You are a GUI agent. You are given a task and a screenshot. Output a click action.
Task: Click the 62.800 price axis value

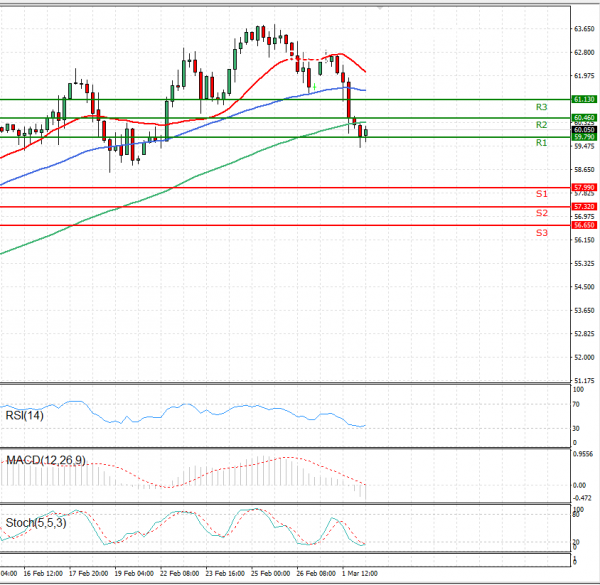click(584, 52)
